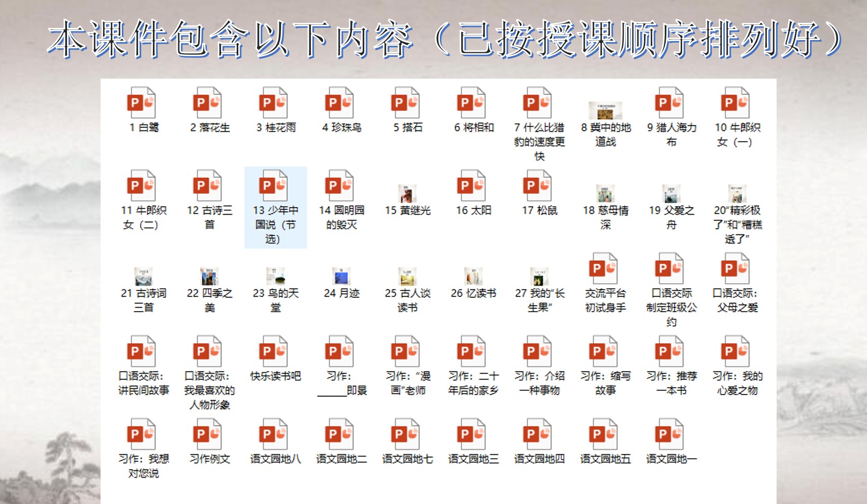Image resolution: width=867 pixels, height=504 pixels.
Task: Select the '语文园地一' file icon
Action: point(669,434)
